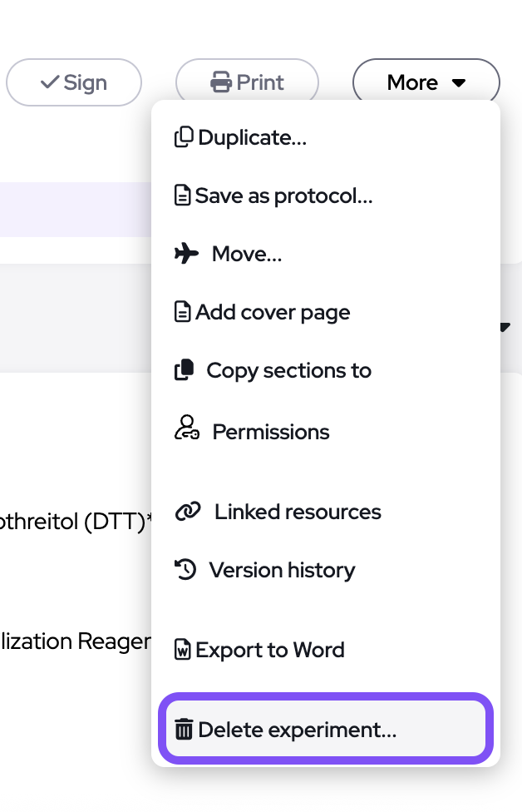The height and width of the screenshot is (812, 522).
Task: Click the Copy sections clipboard icon
Action: tap(184, 370)
